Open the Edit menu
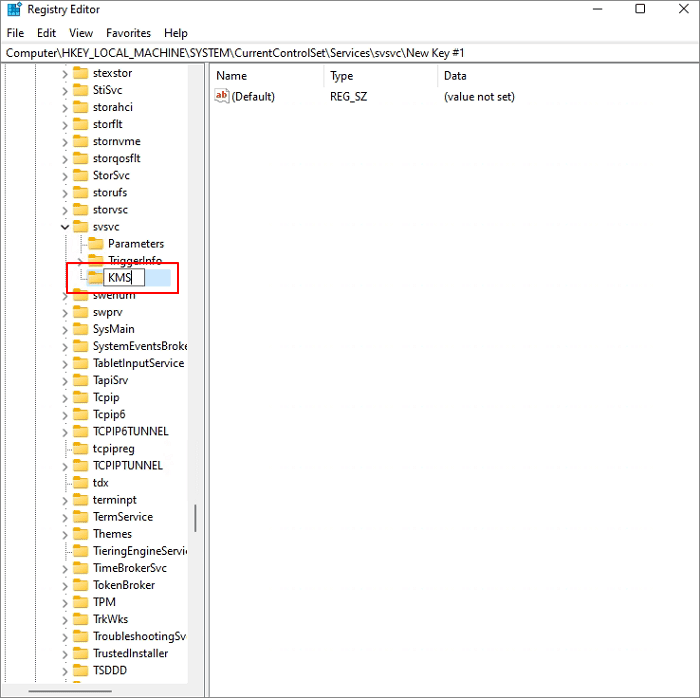The height and width of the screenshot is (698, 700). point(47,33)
